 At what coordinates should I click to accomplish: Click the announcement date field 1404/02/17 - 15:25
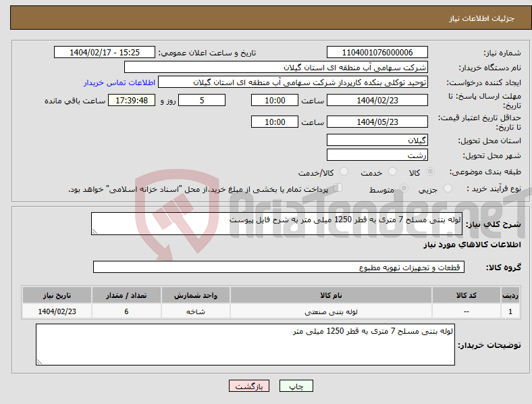105,52
